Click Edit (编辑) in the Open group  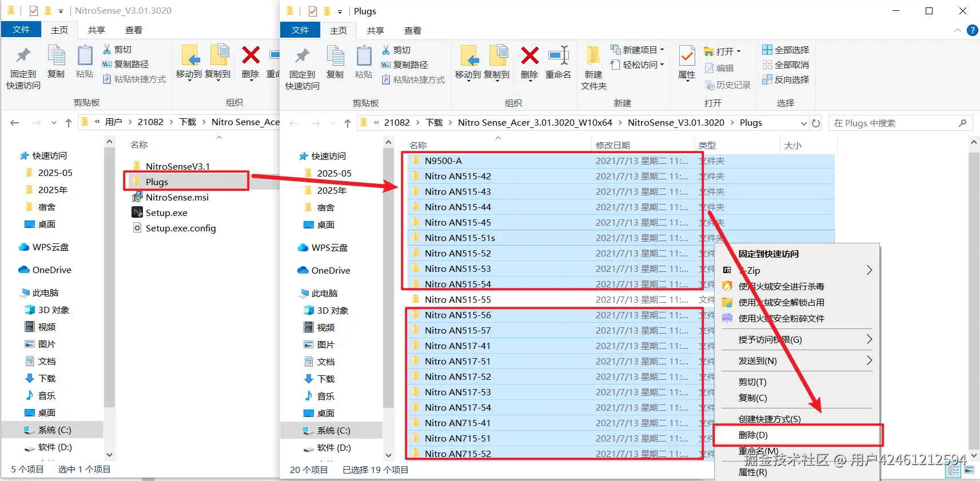(x=719, y=68)
